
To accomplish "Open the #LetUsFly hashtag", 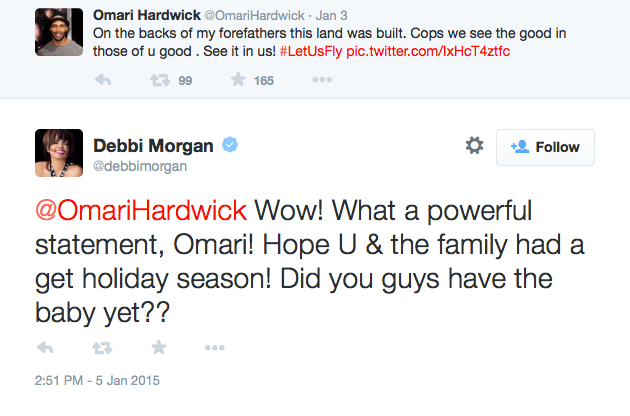I will pyautogui.click(x=311, y=51).
